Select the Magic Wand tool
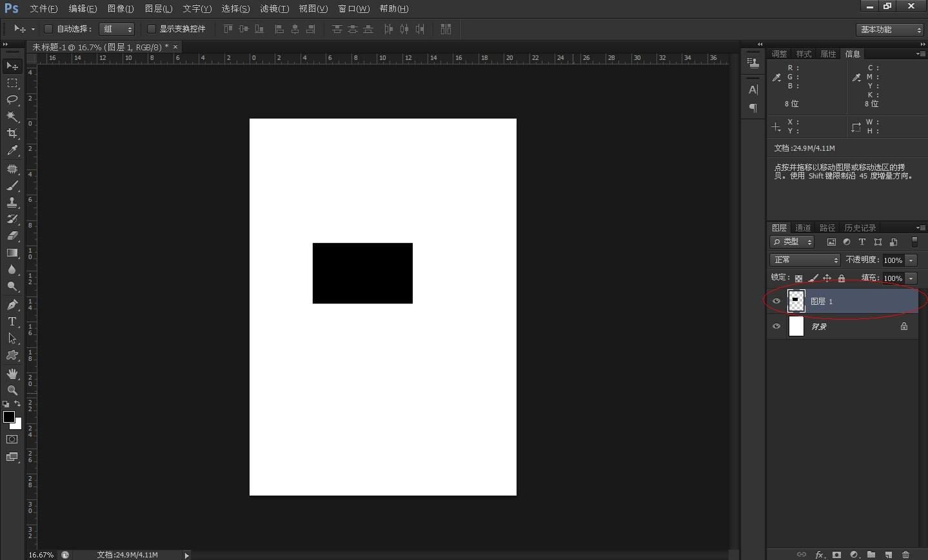 pyautogui.click(x=12, y=117)
